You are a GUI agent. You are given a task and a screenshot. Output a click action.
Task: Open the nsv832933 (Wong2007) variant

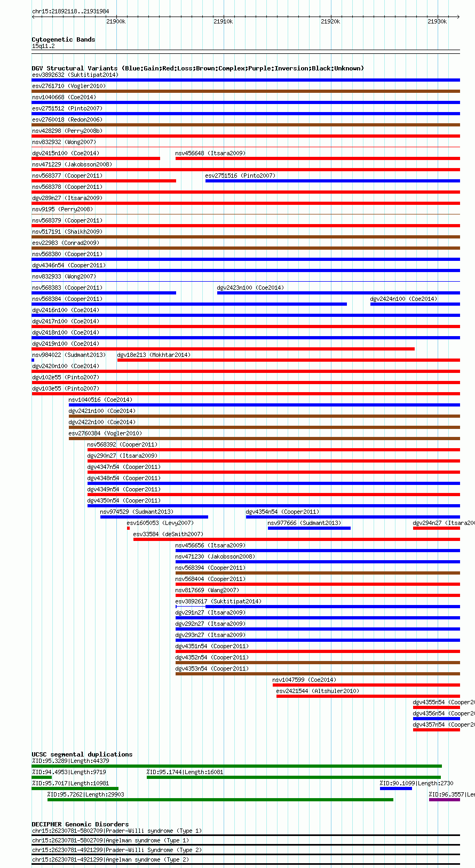click(64, 276)
